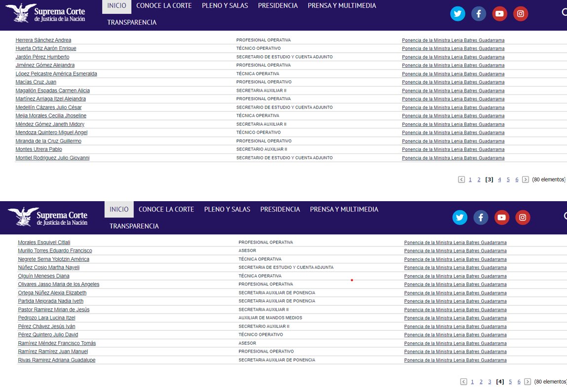This screenshot has height=392, width=567.
Task: Open Macías Cruz Juan link
Action: coord(36,82)
